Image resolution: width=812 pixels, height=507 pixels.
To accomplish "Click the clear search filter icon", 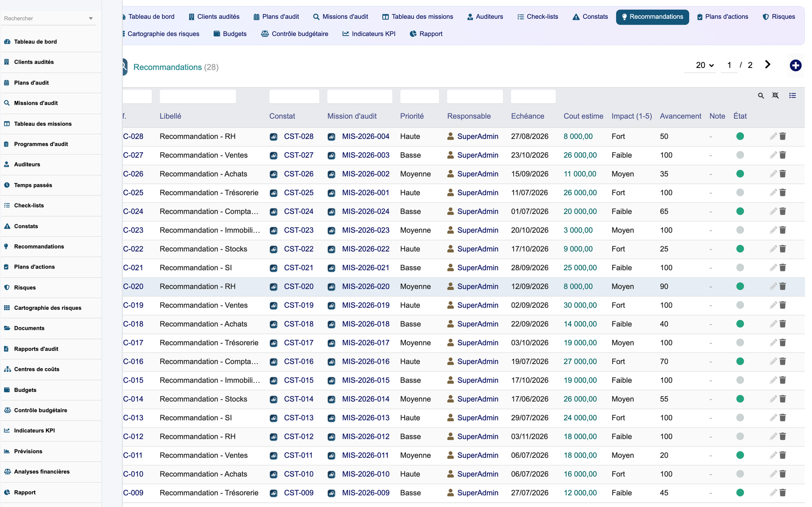I will click(x=775, y=96).
